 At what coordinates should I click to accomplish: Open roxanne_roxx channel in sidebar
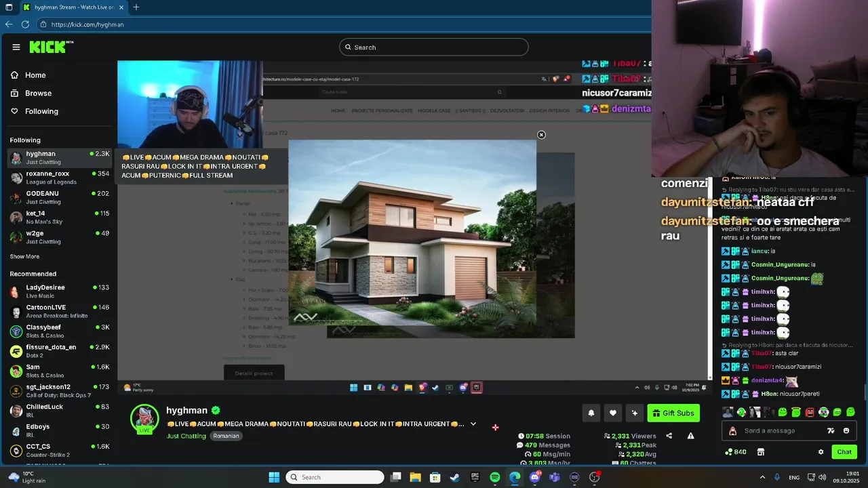[x=60, y=178]
